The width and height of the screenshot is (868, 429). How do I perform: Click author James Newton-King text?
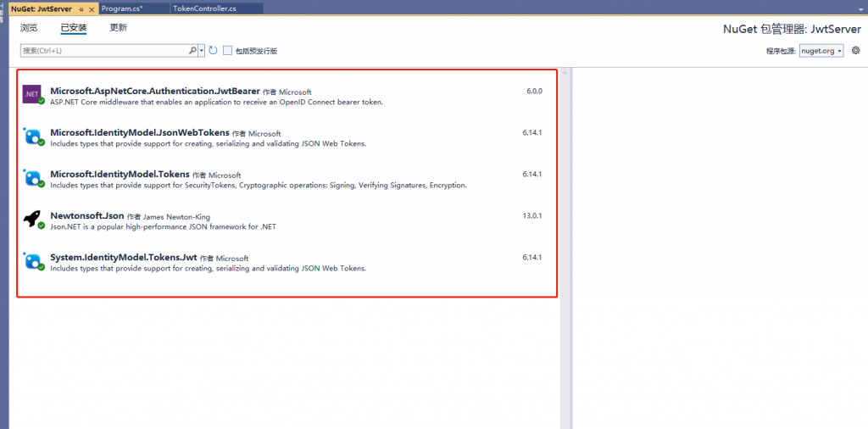pyautogui.click(x=176, y=217)
